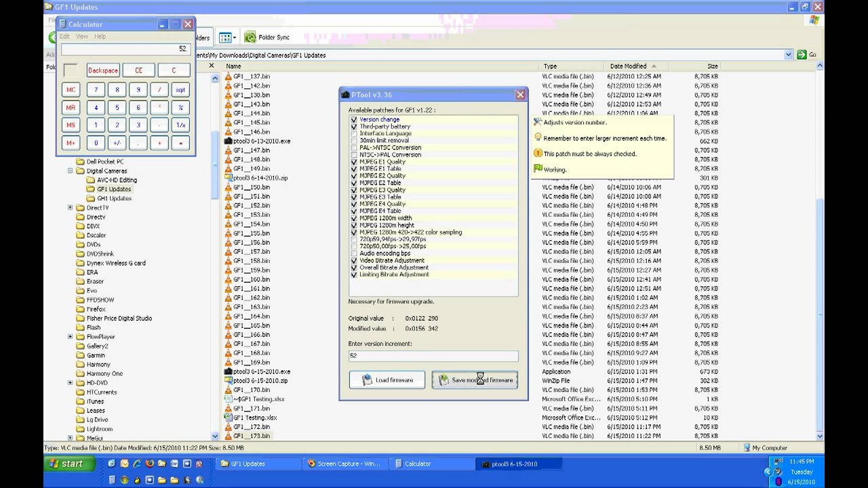
Task: Toggle MJPEG E1 Quality checkbox
Action: 354,162
